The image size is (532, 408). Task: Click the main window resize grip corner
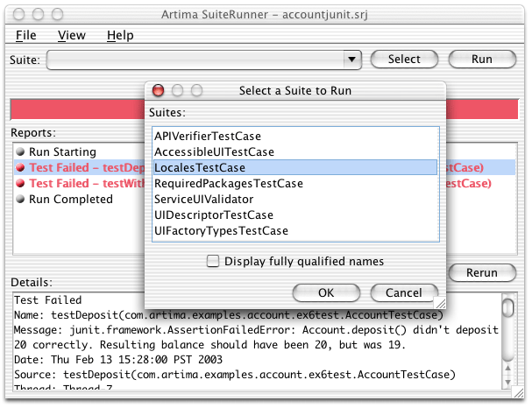[519, 392]
